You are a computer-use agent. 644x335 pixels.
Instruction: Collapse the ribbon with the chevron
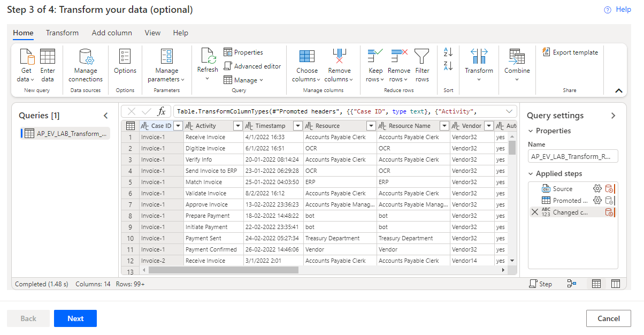pyautogui.click(x=618, y=91)
